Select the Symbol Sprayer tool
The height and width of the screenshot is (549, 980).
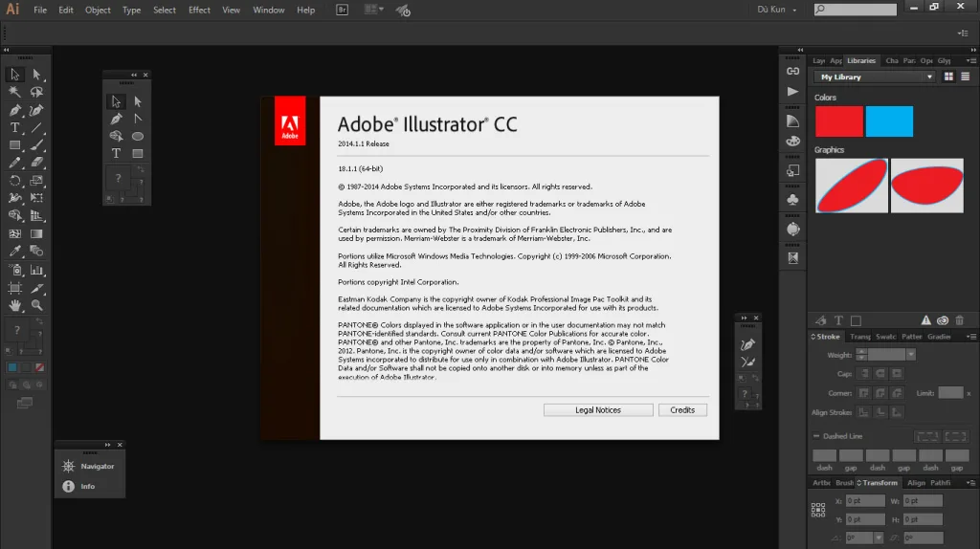[x=14, y=270]
